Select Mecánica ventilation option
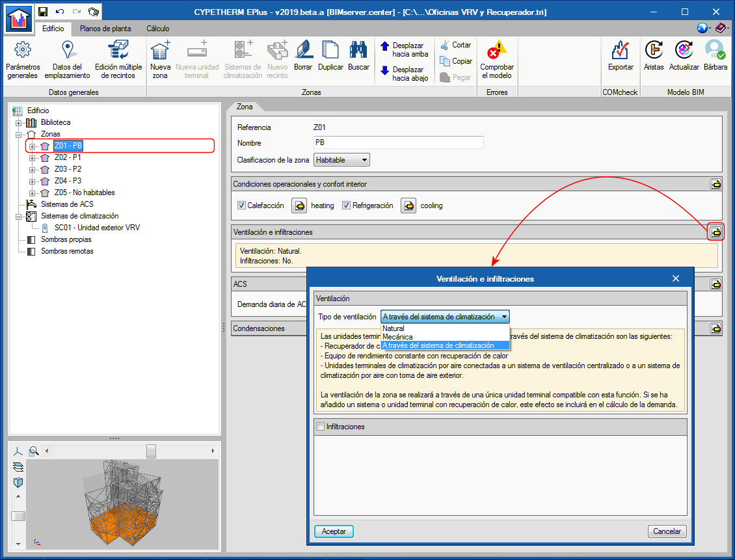 pyautogui.click(x=445, y=337)
